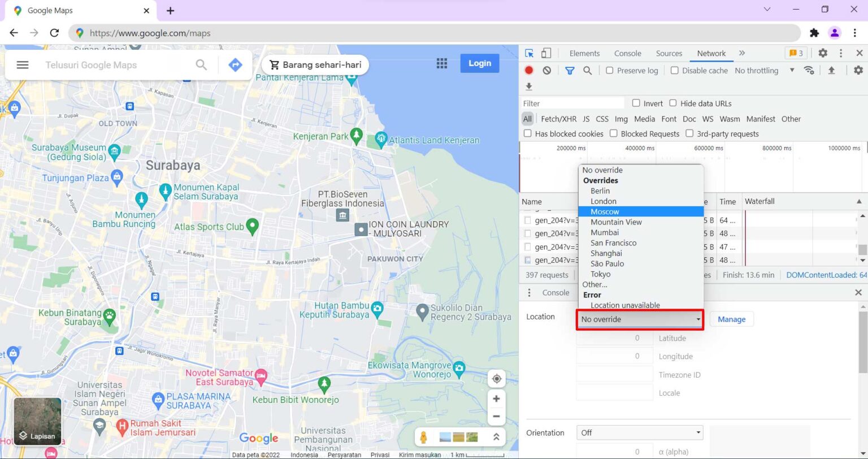Check 3rd-party requests

click(x=689, y=133)
